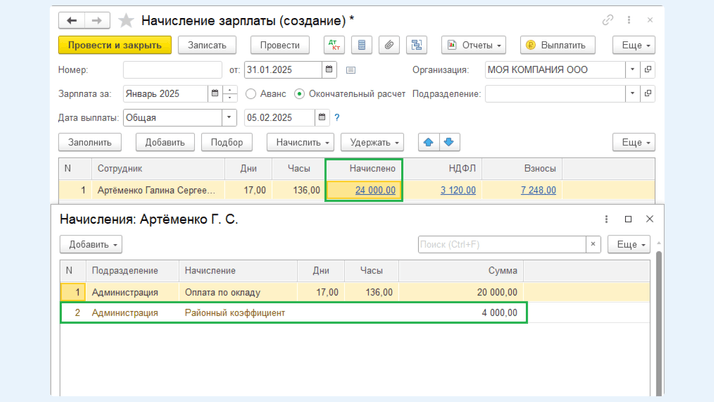Expand the Отчеты dropdown menu
The height and width of the screenshot is (402, 714).
pyautogui.click(x=473, y=45)
